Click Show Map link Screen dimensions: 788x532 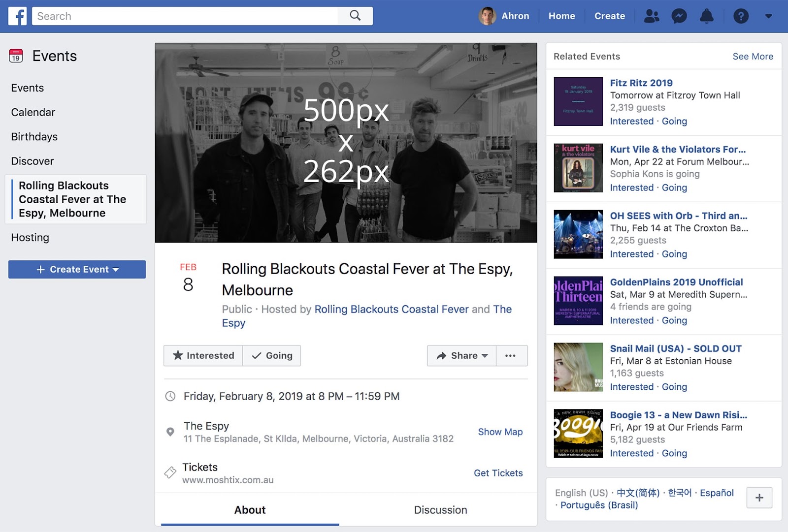[x=500, y=432]
